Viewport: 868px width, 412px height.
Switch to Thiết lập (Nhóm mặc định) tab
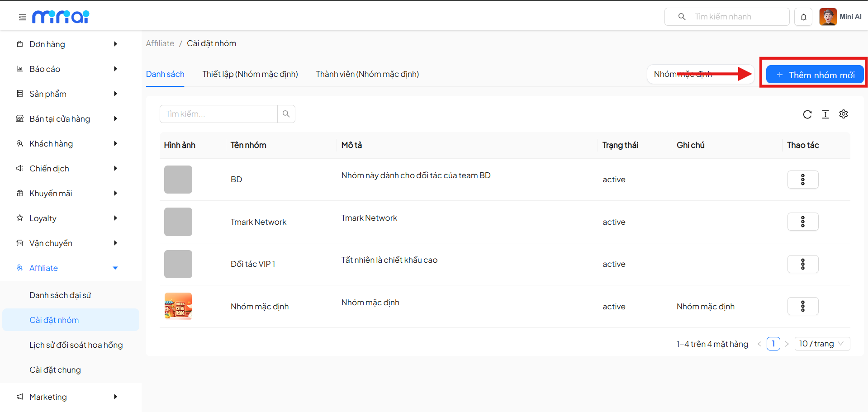tap(250, 74)
